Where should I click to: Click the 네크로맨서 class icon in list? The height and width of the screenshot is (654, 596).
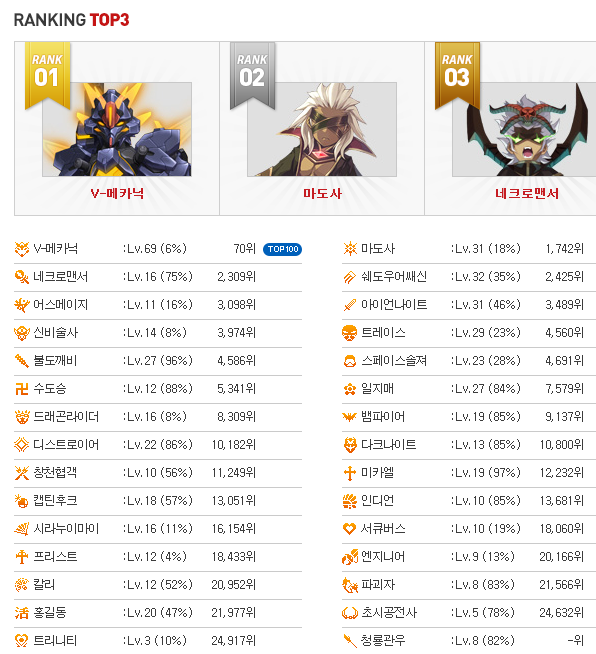click(22, 277)
